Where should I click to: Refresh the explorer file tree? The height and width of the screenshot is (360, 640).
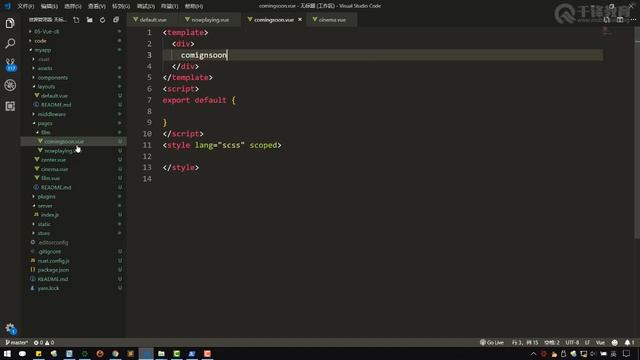(102, 20)
